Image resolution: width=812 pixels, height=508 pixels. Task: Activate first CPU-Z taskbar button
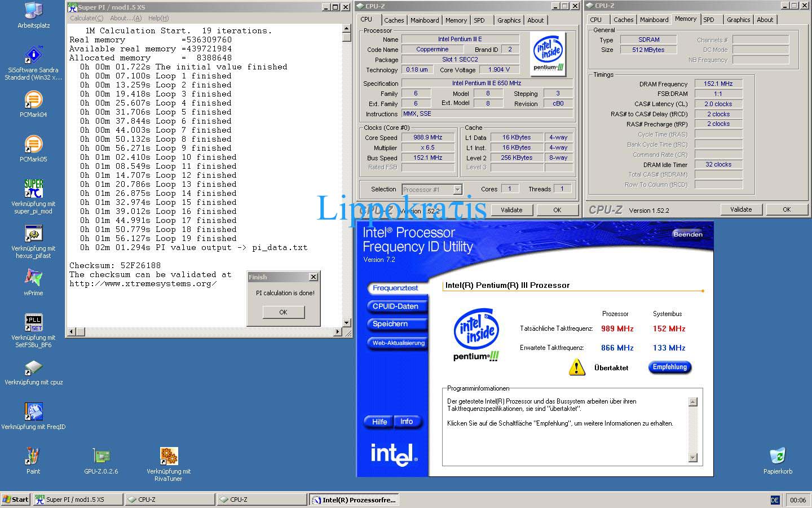pyautogui.click(x=170, y=500)
